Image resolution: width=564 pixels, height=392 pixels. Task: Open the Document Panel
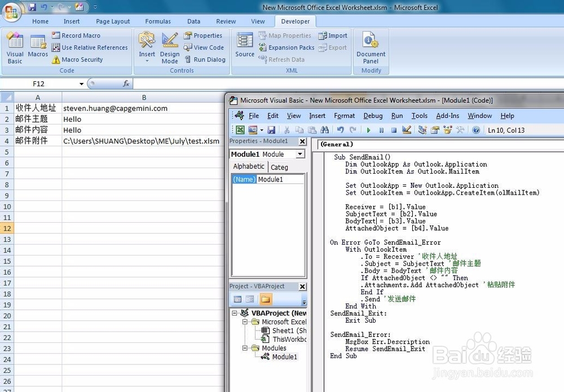click(371, 48)
